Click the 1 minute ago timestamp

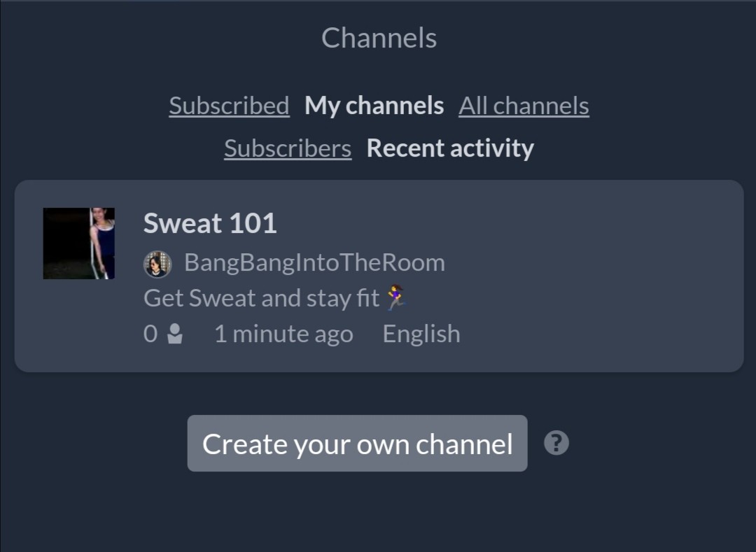coord(284,334)
